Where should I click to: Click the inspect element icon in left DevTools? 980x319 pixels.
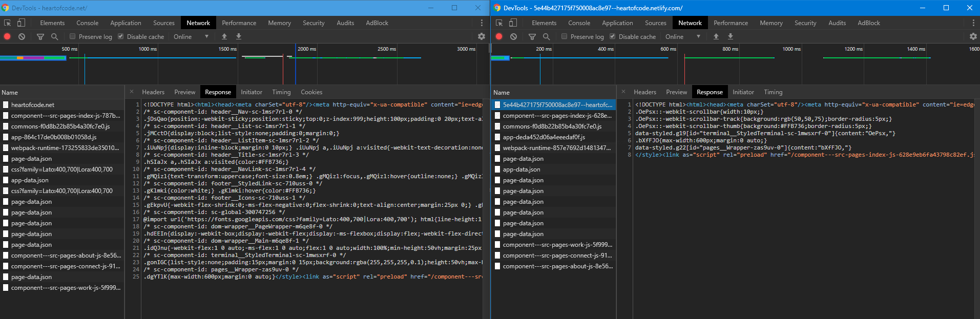pos(7,23)
